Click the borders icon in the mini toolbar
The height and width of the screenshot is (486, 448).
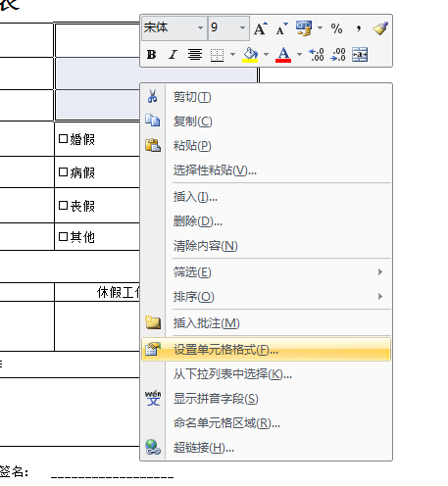click(x=217, y=55)
